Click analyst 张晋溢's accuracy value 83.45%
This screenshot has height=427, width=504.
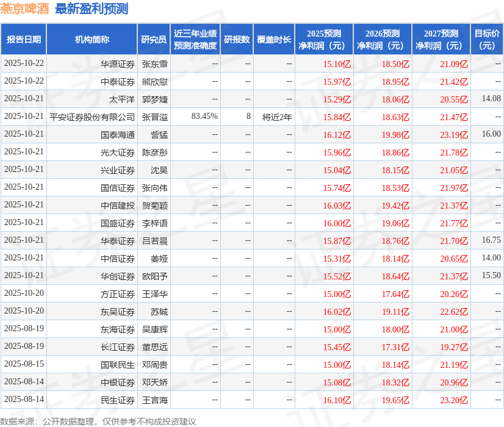[204, 117]
